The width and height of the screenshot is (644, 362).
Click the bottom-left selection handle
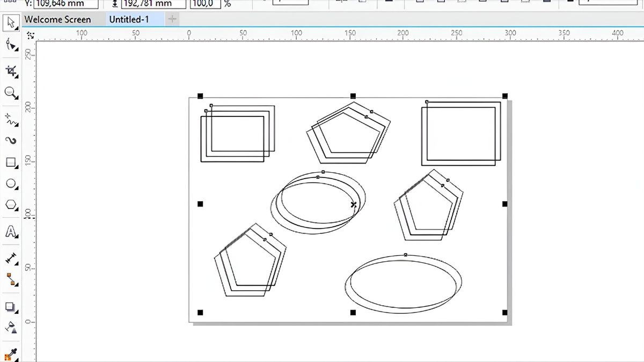[200, 312]
